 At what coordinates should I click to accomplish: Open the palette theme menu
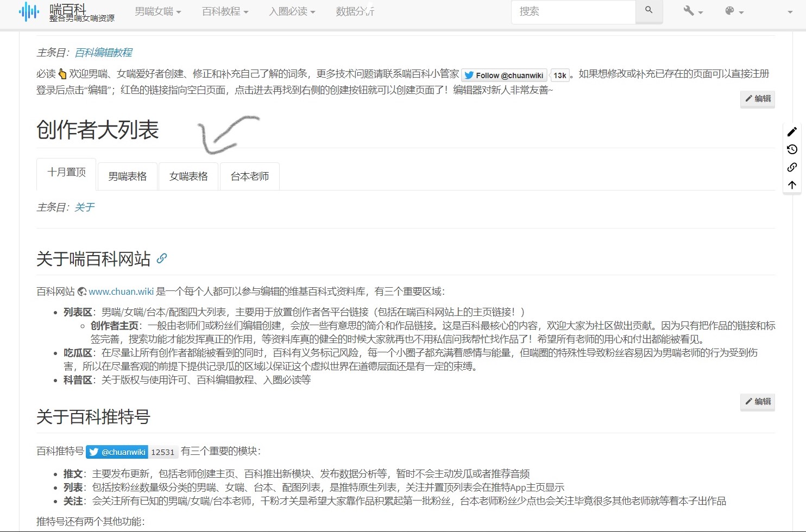click(734, 11)
